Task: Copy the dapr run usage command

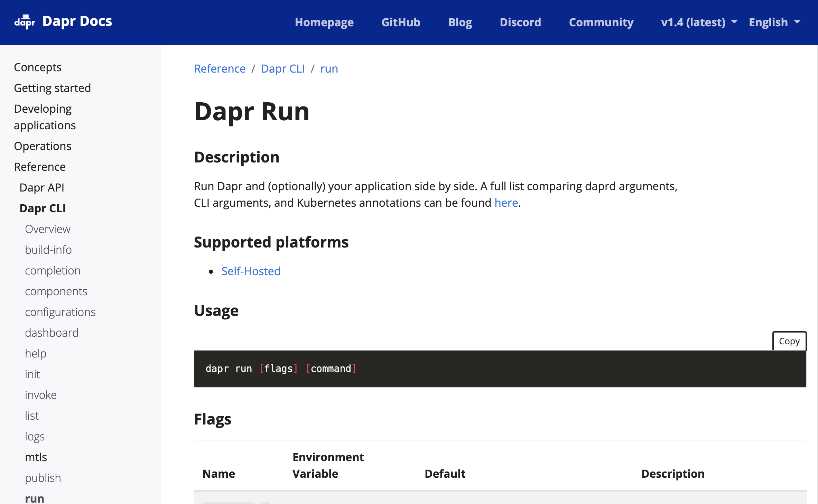Action: point(789,341)
